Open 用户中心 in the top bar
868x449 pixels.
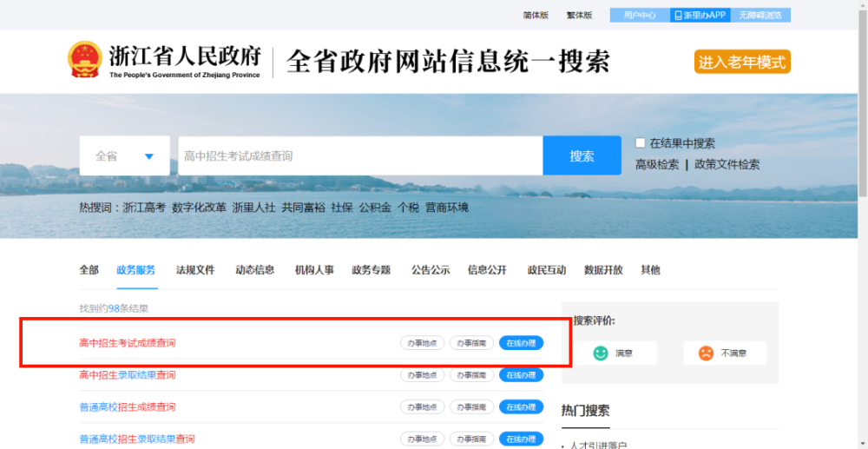pos(640,15)
